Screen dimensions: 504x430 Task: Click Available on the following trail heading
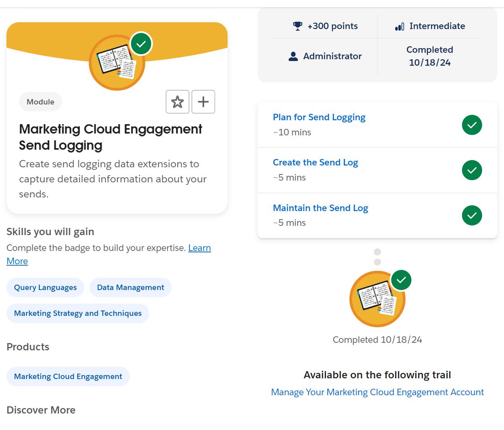377,375
